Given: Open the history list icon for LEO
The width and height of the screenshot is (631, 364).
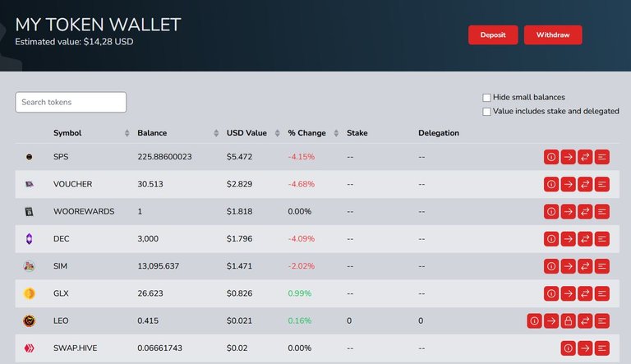Looking at the screenshot, I should tap(602, 321).
